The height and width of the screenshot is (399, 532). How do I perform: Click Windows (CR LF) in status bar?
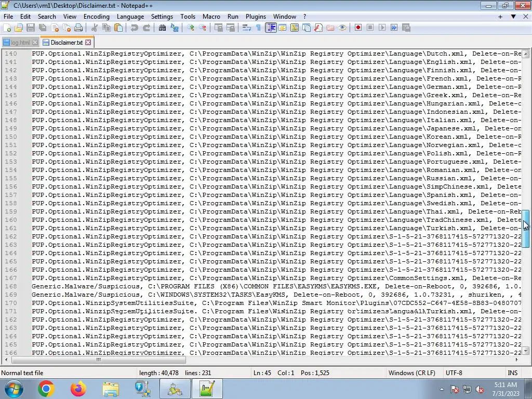411,373
